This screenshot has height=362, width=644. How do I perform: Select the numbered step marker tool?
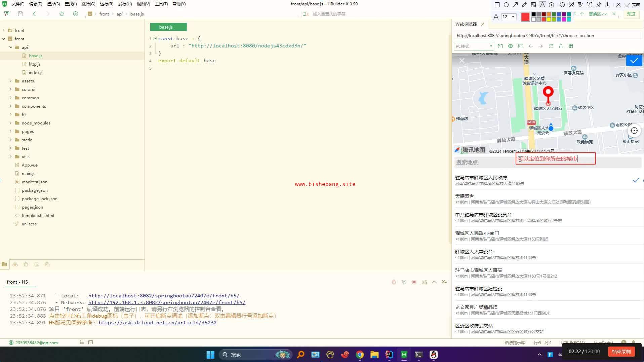552,5
